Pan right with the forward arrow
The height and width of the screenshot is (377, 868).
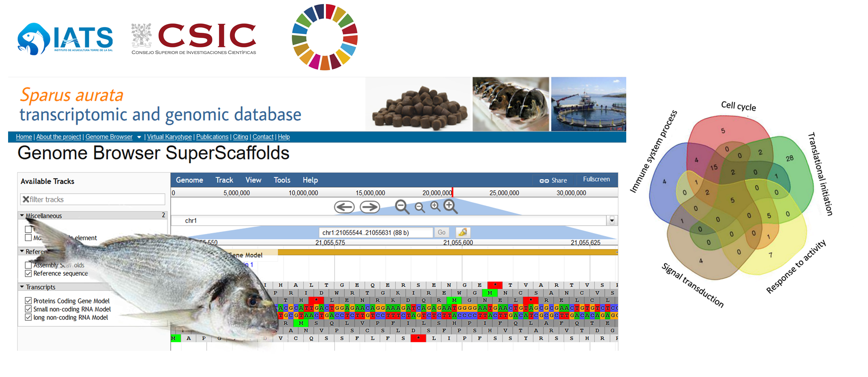pos(370,207)
